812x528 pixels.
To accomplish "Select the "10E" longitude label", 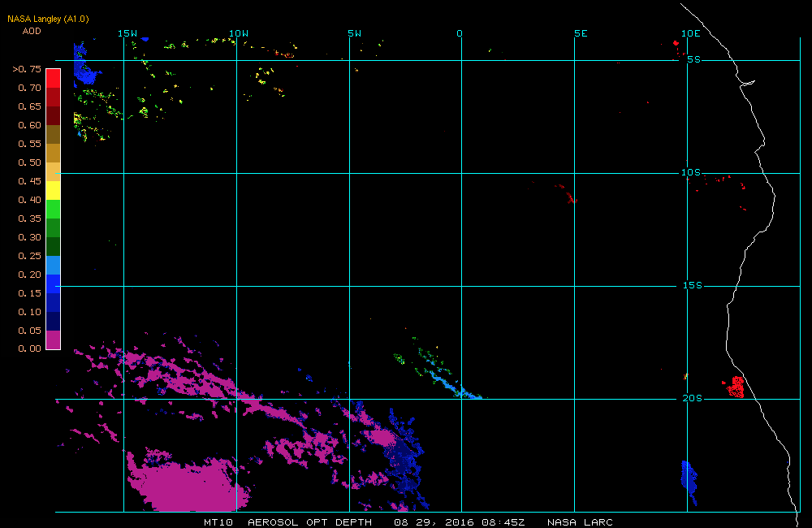I will tap(691, 33).
